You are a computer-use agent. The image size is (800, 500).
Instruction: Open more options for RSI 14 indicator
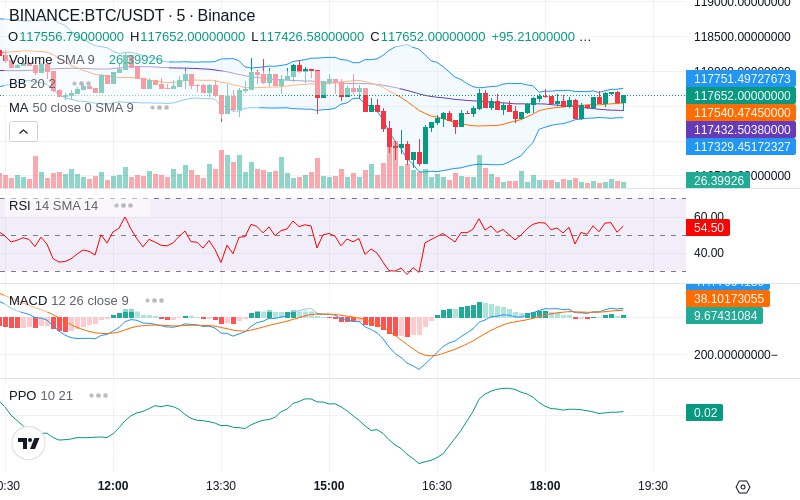click(123, 206)
